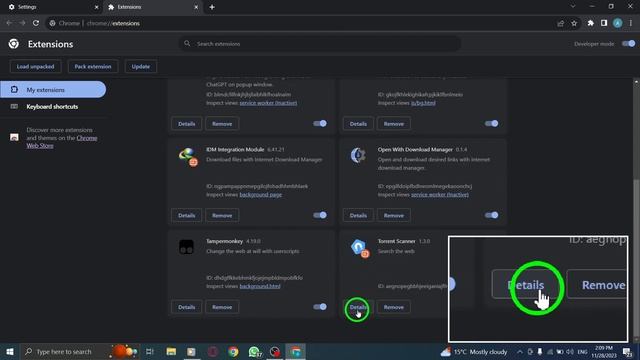Click the share this page icon
This screenshot has width=640, height=360.
[560, 23]
